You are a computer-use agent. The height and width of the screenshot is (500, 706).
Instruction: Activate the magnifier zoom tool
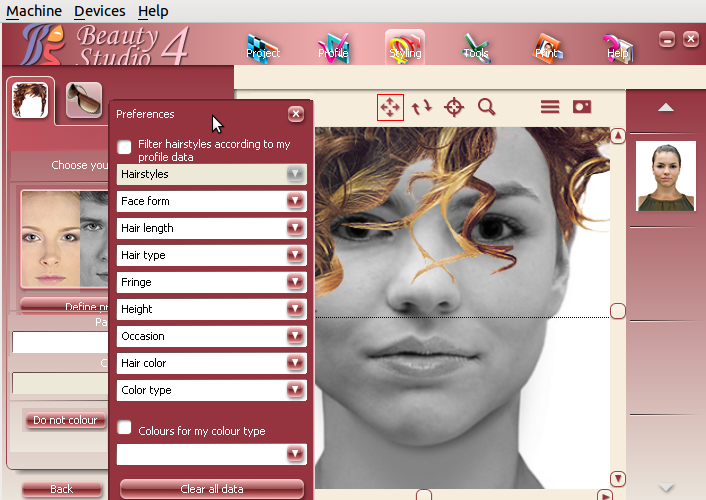point(487,107)
